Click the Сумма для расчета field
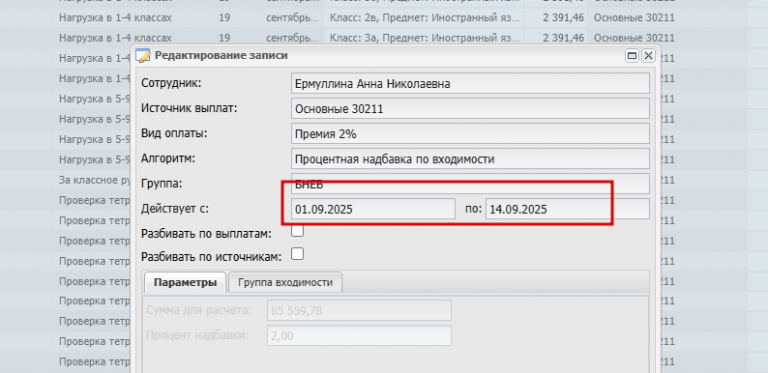The width and height of the screenshot is (768, 373). point(359,310)
